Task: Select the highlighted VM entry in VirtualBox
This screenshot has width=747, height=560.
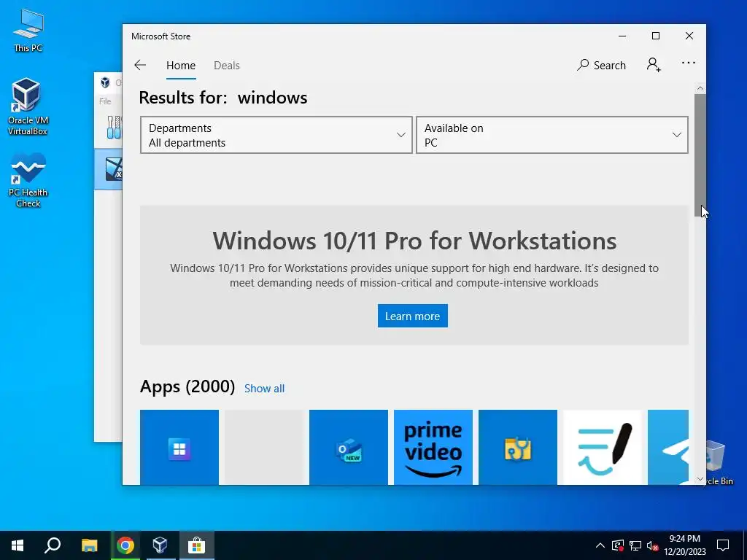Action: (x=108, y=169)
